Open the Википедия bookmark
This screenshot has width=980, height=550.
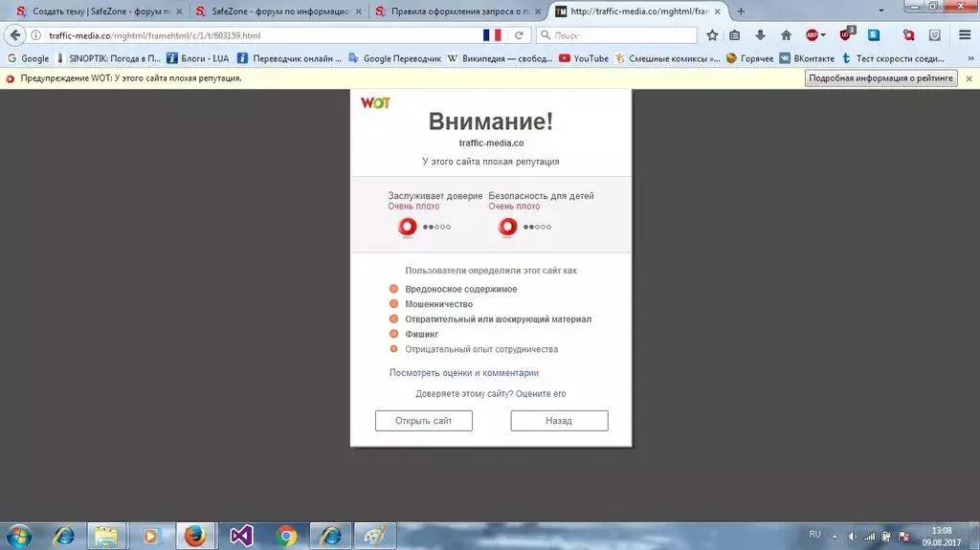(500, 58)
